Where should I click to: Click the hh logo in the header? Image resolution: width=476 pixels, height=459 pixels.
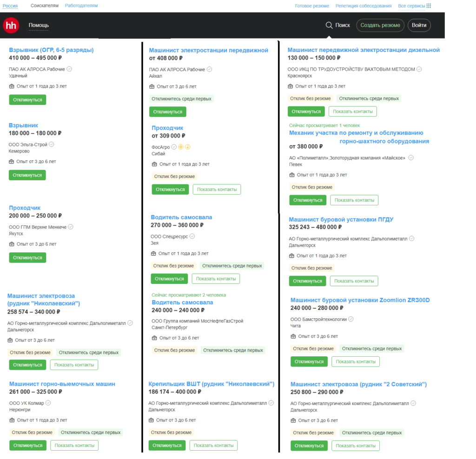[x=11, y=25]
